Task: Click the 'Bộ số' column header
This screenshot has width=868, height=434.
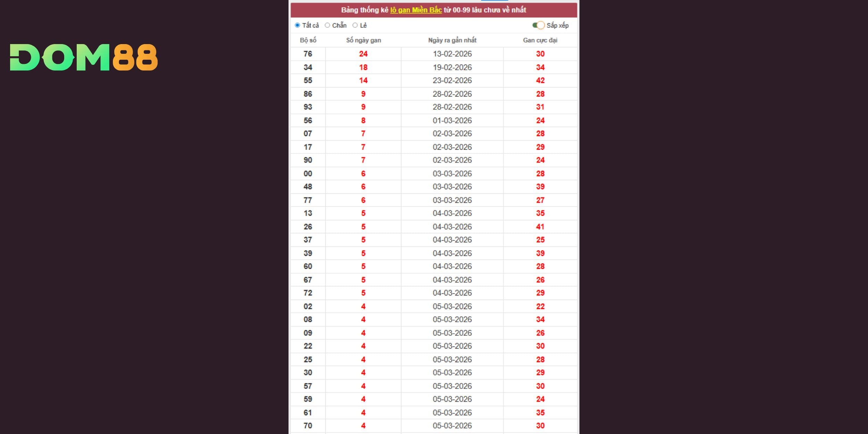Action: (308, 40)
